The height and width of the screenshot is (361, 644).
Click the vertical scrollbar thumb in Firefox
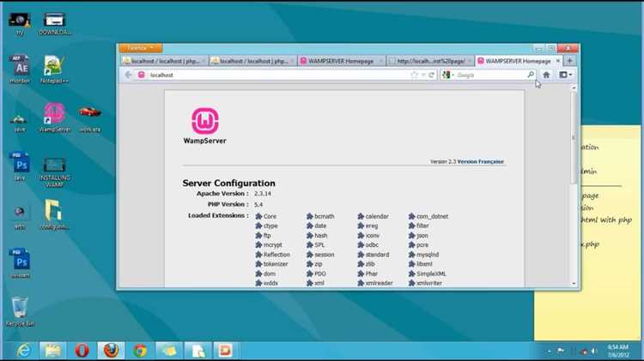click(x=574, y=137)
